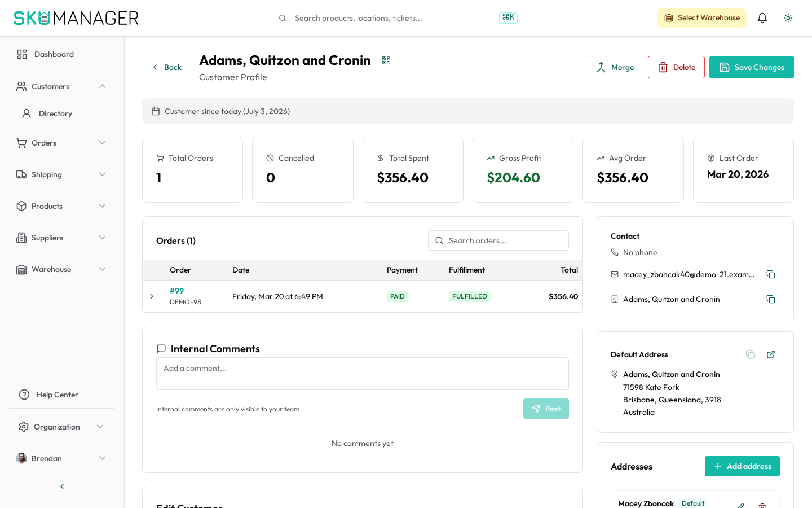
Task: Click the Help Center question icon
Action: point(24,395)
